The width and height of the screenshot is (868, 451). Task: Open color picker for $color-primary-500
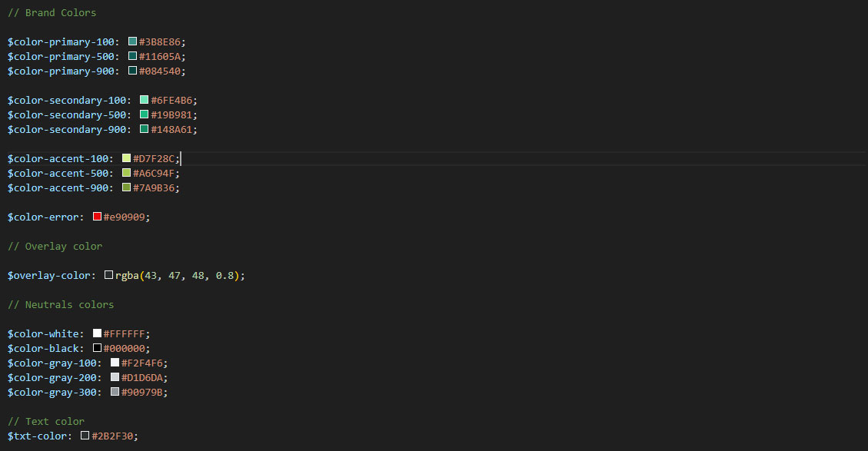(x=133, y=56)
